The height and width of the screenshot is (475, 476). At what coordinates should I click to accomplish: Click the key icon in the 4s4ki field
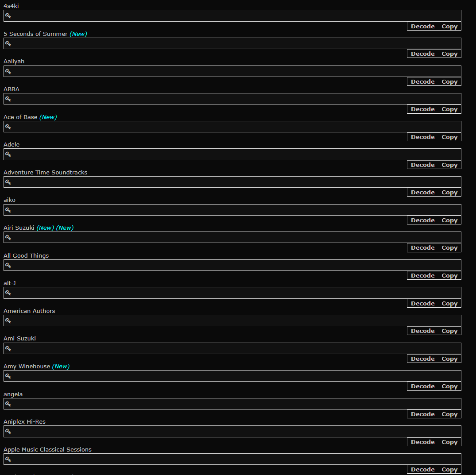tap(8, 16)
